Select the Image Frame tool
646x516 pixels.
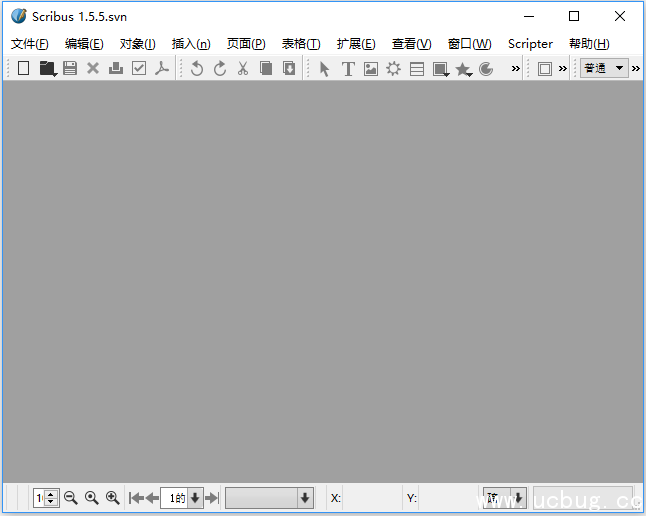point(371,68)
